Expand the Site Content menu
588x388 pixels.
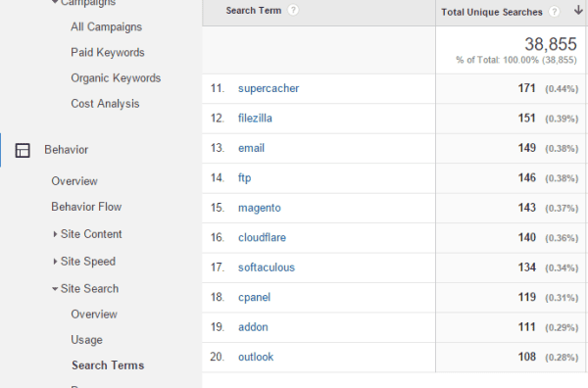pyautogui.click(x=55, y=234)
